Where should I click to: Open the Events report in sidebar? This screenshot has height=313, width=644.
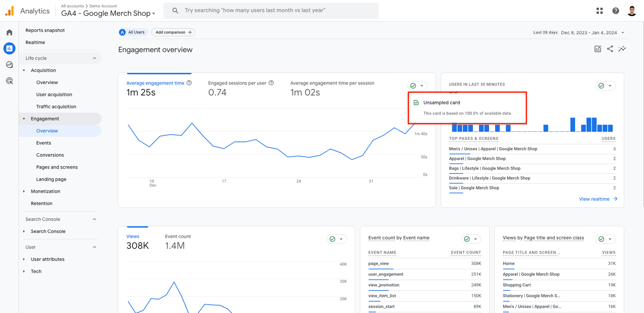point(43,143)
